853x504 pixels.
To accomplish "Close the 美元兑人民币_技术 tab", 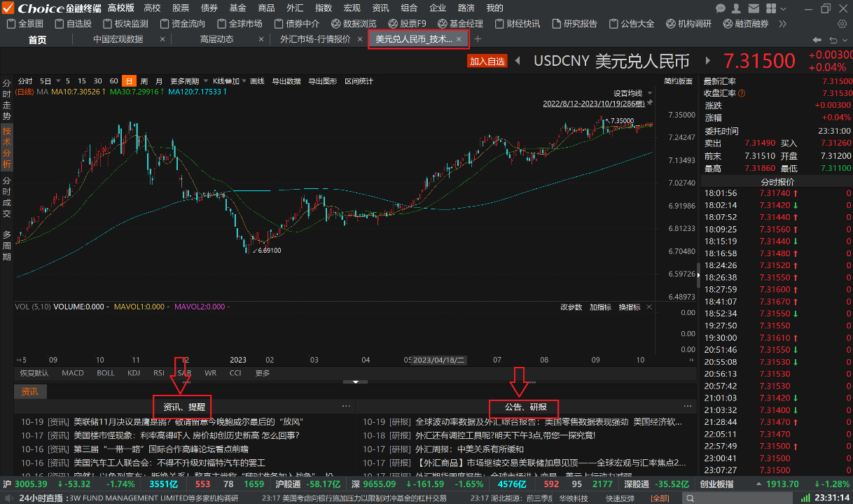I will click(459, 39).
